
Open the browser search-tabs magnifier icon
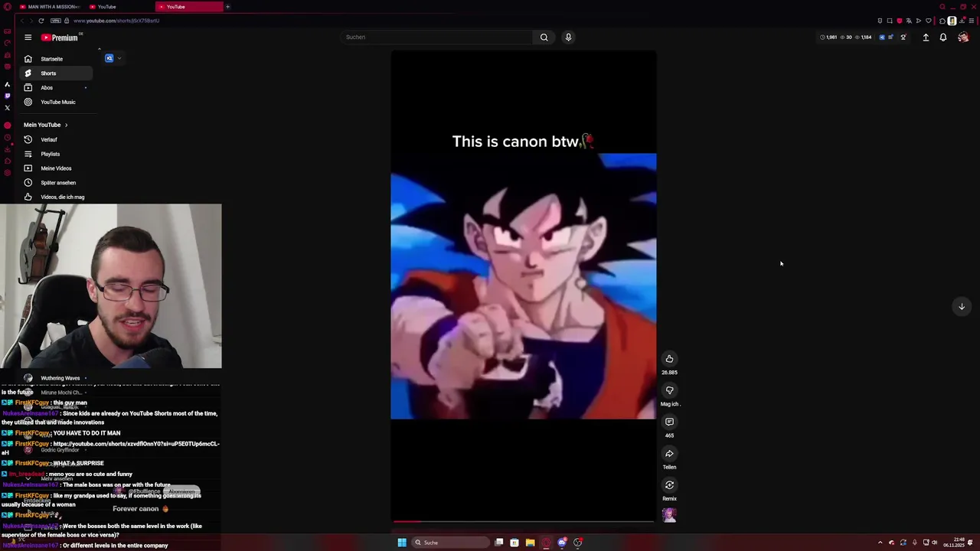pos(942,7)
